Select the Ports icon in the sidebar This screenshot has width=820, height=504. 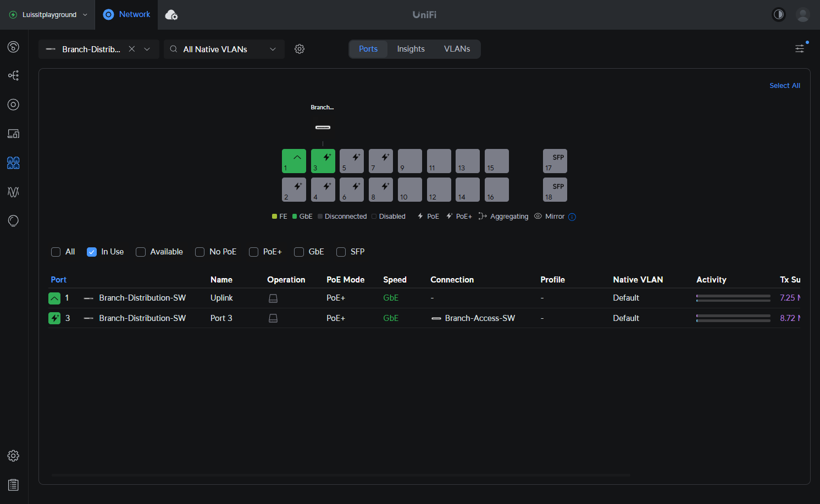point(13,163)
